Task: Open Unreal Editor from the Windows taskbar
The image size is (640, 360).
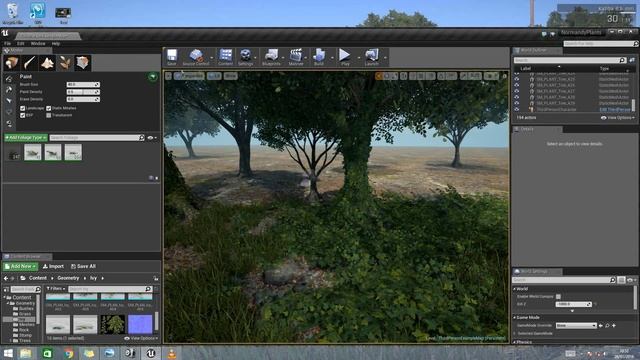Action: (151, 353)
